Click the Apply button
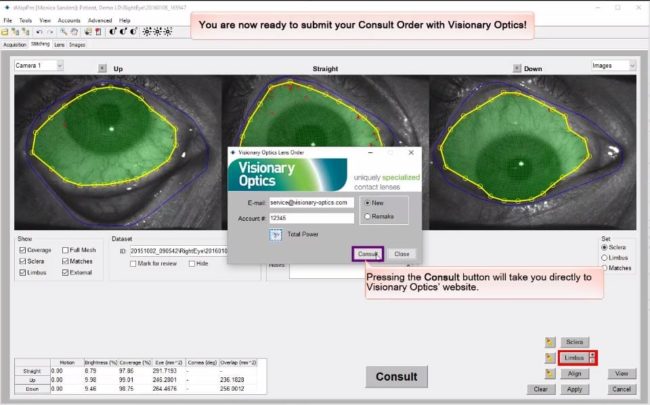The width and height of the screenshot is (650, 405). point(574,389)
